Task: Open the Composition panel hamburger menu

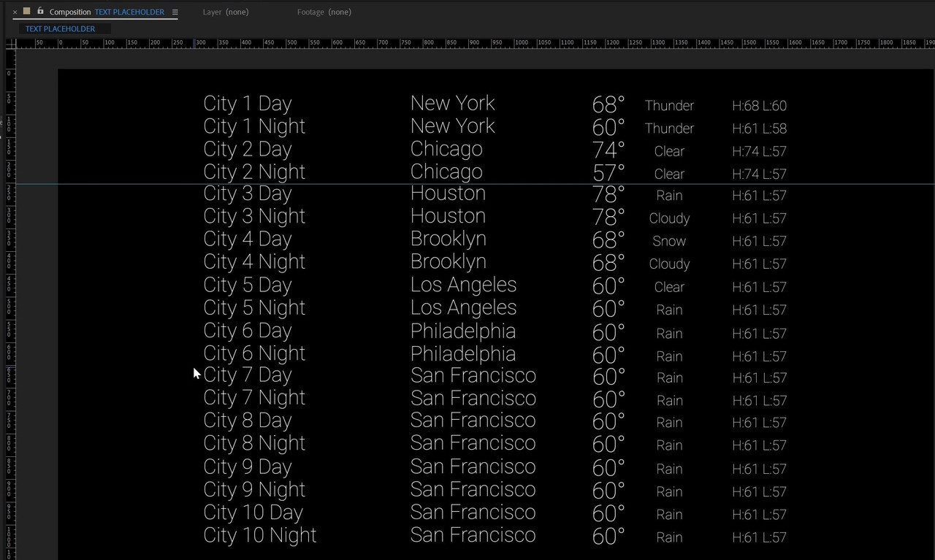Action: [175, 12]
